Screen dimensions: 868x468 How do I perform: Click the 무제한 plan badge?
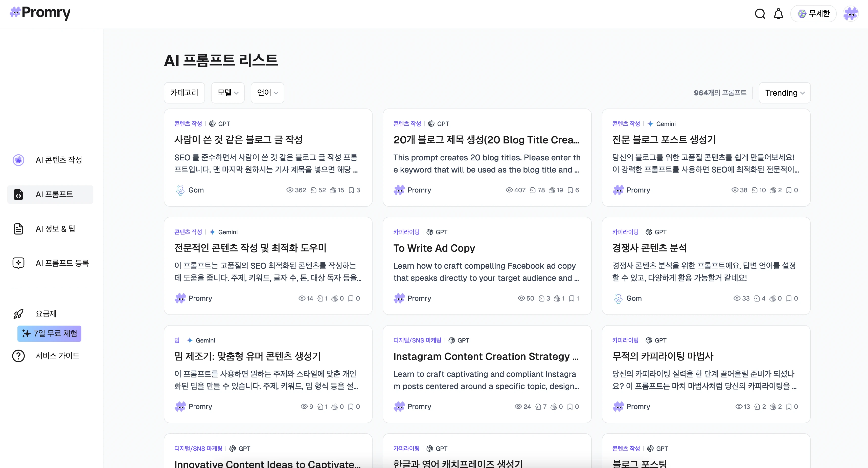pos(813,14)
